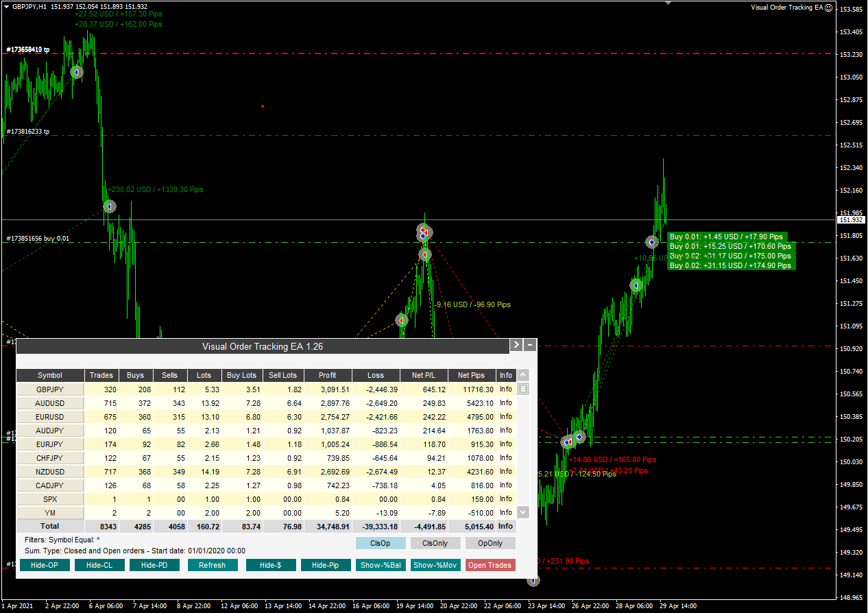Select the AUDJPY symbol button

click(50, 430)
